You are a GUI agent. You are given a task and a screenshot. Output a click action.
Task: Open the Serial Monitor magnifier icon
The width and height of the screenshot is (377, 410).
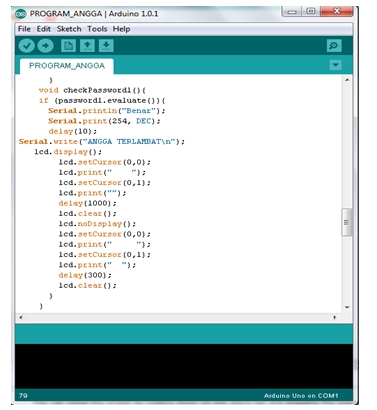[x=334, y=46]
